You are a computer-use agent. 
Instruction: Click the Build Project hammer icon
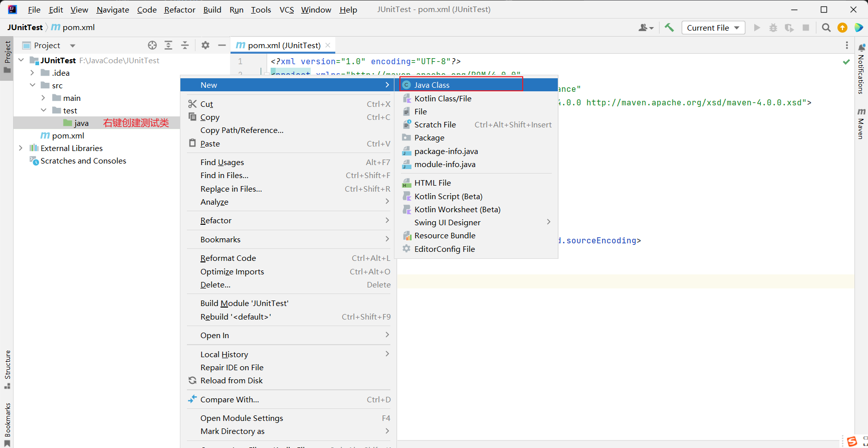tap(669, 28)
